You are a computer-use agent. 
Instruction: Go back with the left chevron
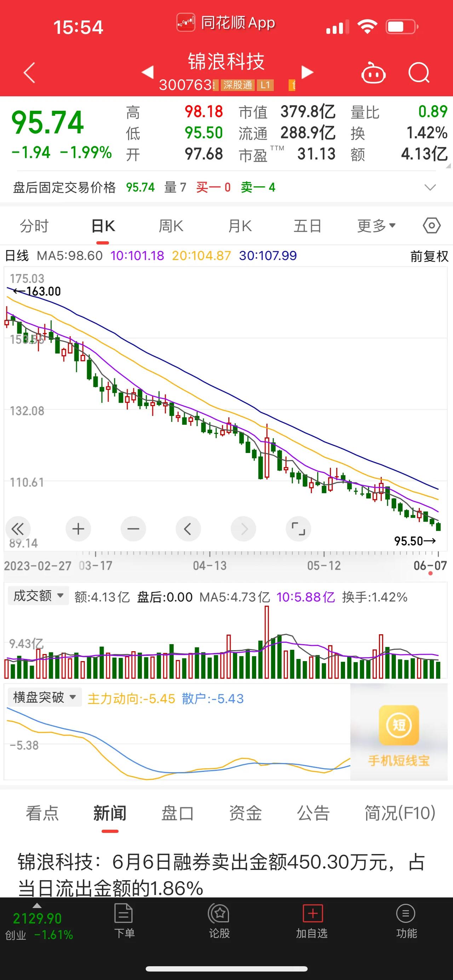tap(29, 72)
